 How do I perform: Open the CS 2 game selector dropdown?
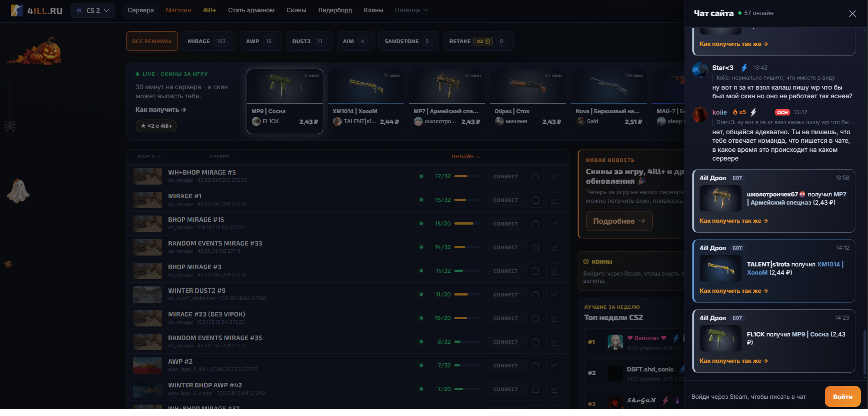[x=93, y=10]
